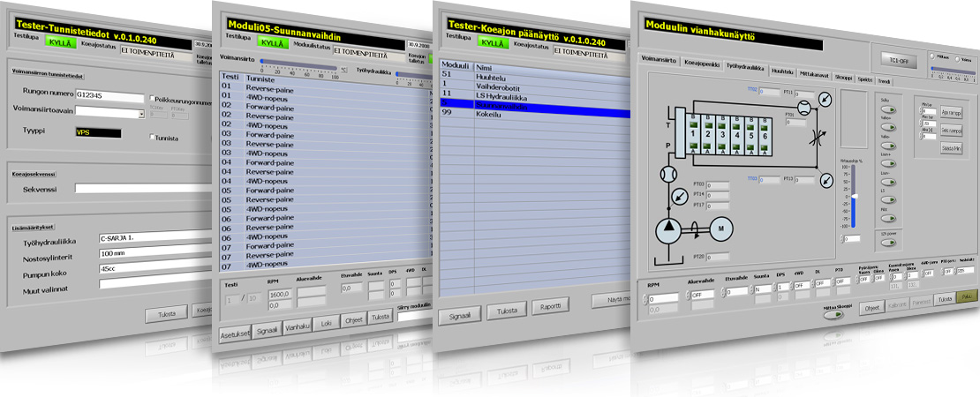Click the tank symbol below the pump
This screenshot has height=397, width=980.
point(669,261)
